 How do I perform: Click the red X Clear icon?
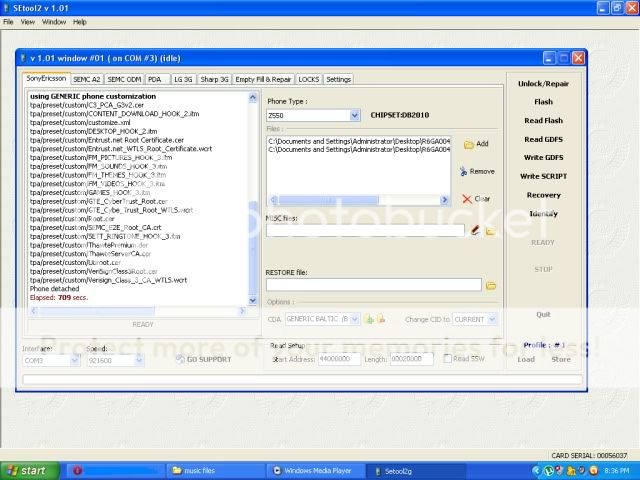tap(467, 199)
